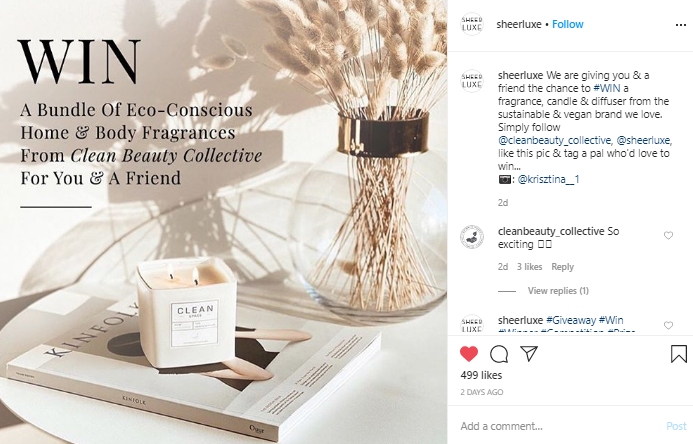The width and height of the screenshot is (693, 444).
Task: Open the #WIN hashtag link
Action: [x=607, y=88]
